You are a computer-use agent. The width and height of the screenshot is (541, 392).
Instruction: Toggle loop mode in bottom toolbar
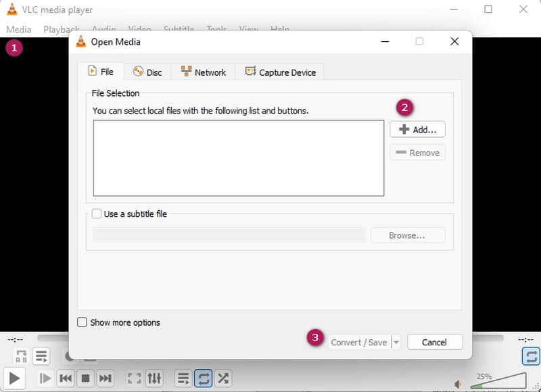pyautogui.click(x=203, y=378)
